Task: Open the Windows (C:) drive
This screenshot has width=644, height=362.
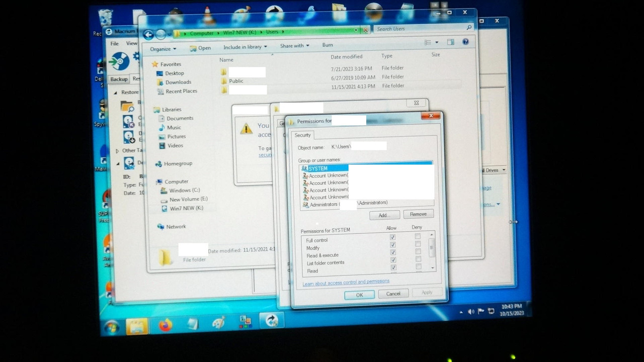Action: [184, 191]
